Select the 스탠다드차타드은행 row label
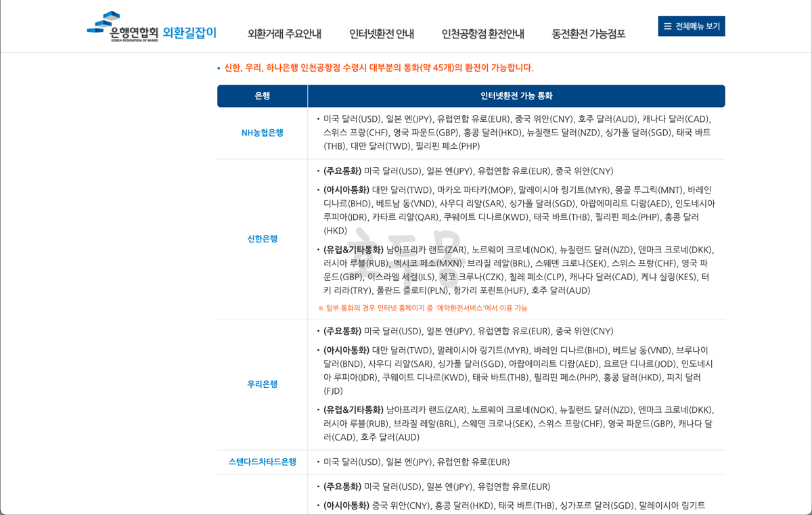 coord(263,462)
